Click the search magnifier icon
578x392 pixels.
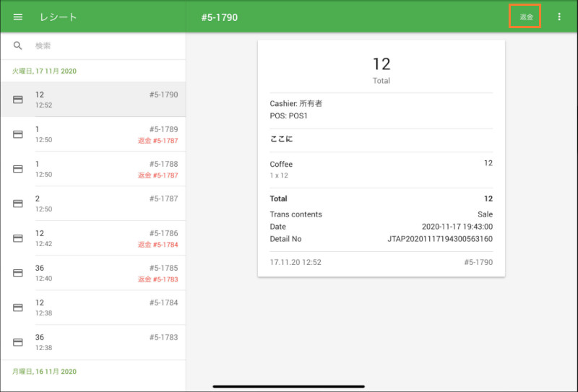[17, 45]
